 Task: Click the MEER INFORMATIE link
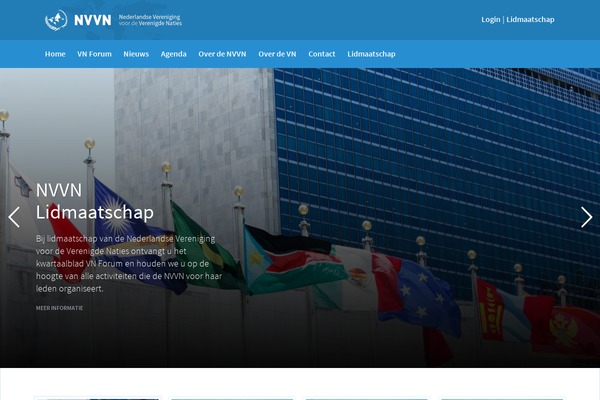pos(59,308)
